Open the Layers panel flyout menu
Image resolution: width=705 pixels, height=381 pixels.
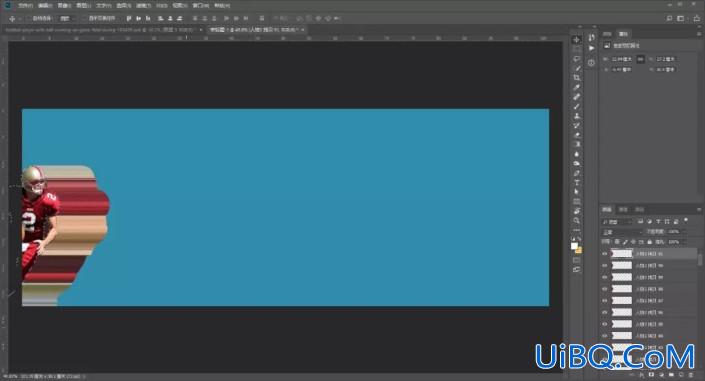point(699,209)
